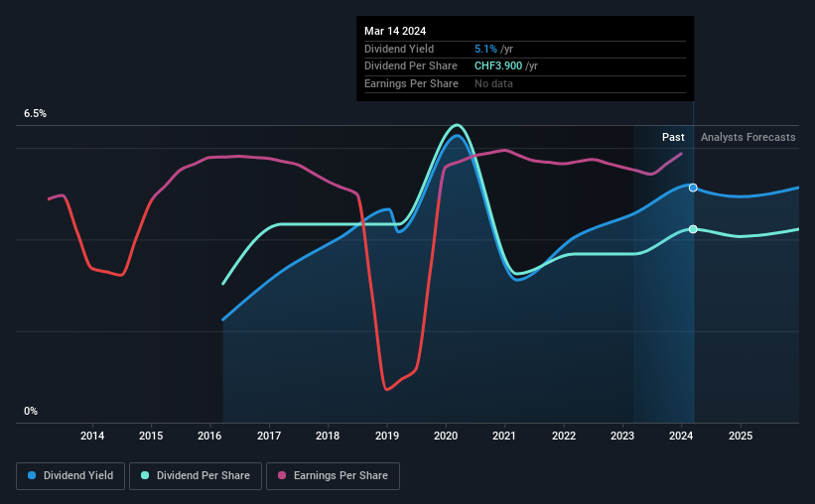Click the teal Dividend Per Share marker at Mar 2024
Viewport: 815px width, 504px height.
click(x=693, y=229)
